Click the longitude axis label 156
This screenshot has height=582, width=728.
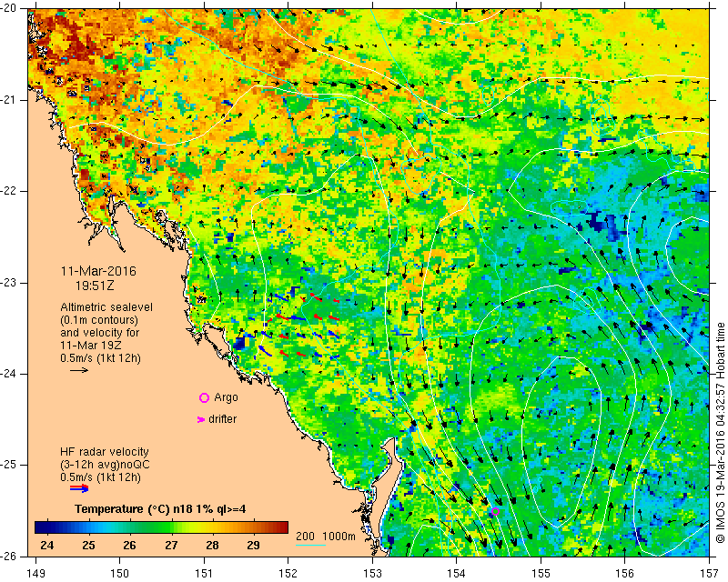625,574
